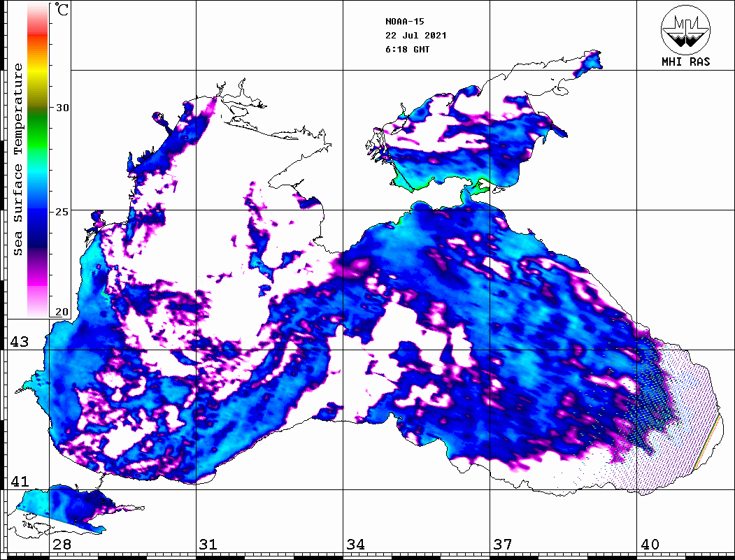
Task: Click latitude label 41
Action: (x=19, y=481)
